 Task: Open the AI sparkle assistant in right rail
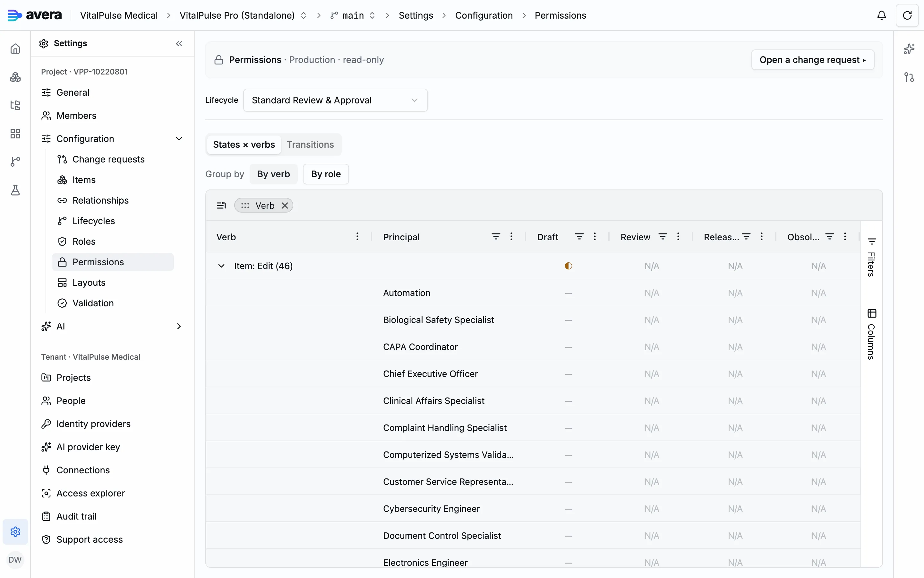point(909,48)
